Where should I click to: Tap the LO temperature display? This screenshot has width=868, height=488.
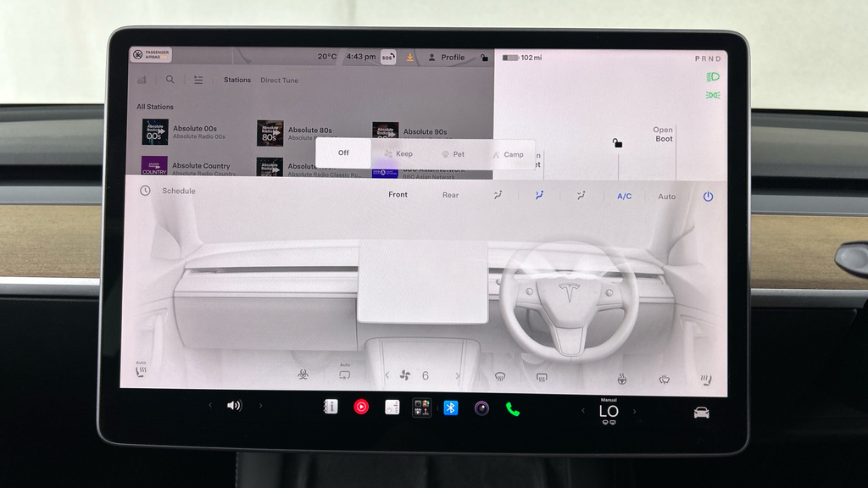[x=609, y=412]
